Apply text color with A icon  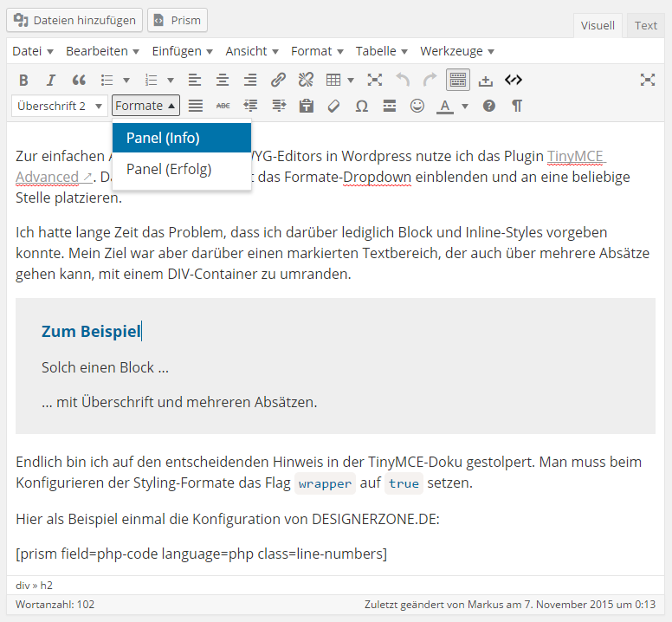pyautogui.click(x=445, y=106)
